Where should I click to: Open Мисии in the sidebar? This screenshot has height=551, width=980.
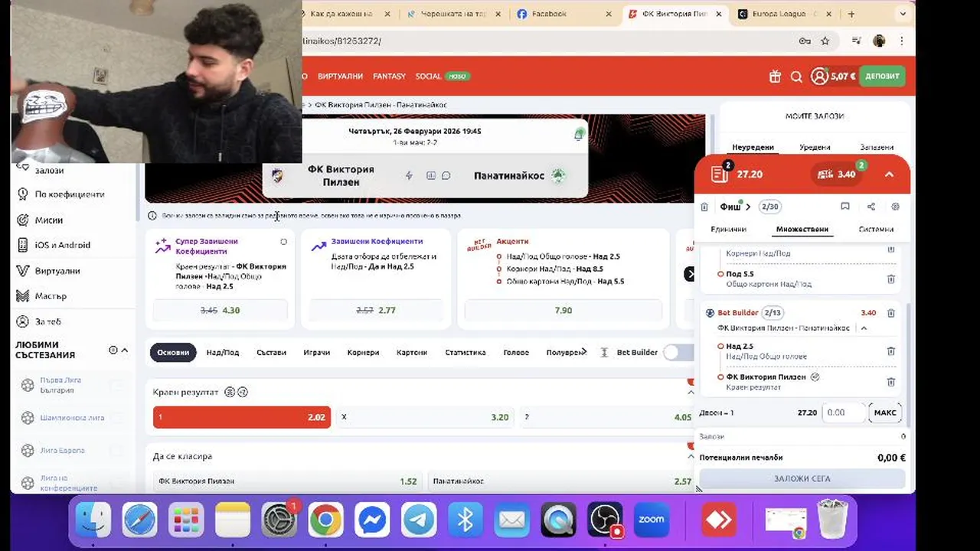49,220
